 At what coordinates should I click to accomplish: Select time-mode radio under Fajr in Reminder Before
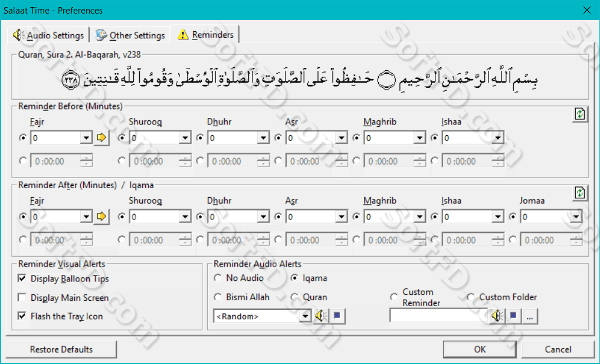pos(23,160)
